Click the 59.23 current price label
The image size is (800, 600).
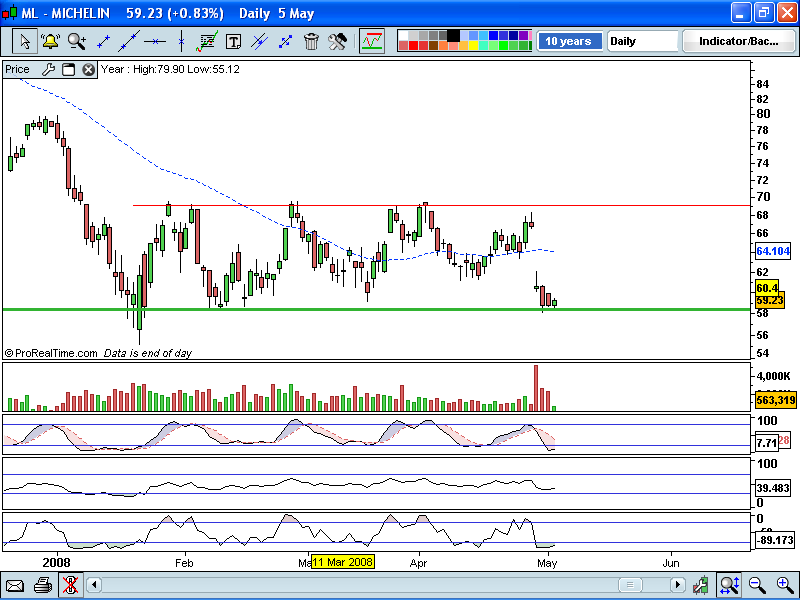point(769,301)
